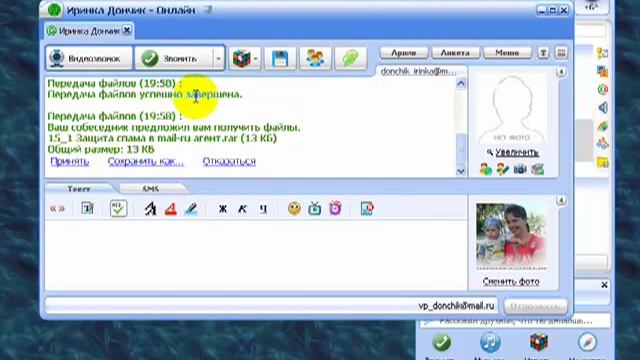Open the font style A icon
Image resolution: width=640 pixels, height=360 pixels.
(150, 209)
